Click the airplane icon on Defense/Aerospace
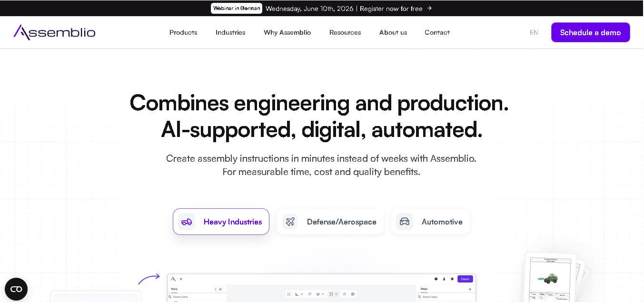 pos(290,222)
